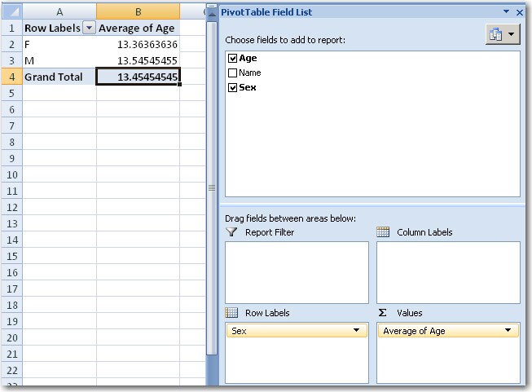
Task: Select cell with F row label
Action: pos(59,45)
